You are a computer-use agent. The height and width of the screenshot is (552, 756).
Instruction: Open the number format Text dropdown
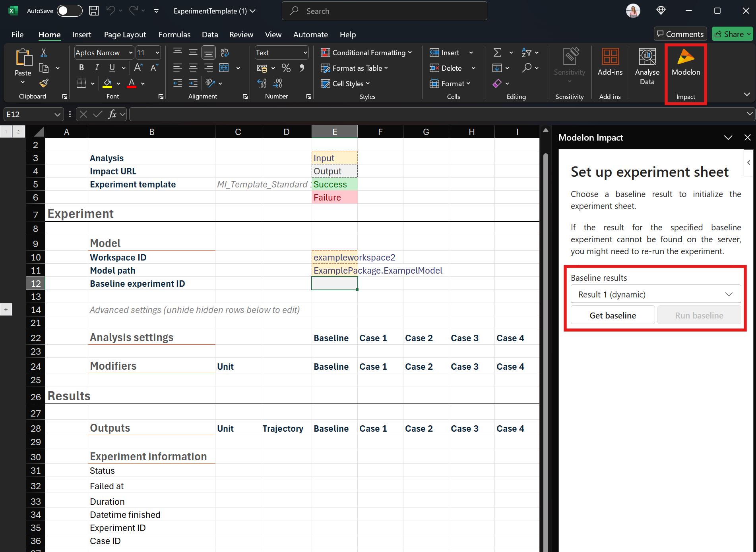click(x=305, y=52)
